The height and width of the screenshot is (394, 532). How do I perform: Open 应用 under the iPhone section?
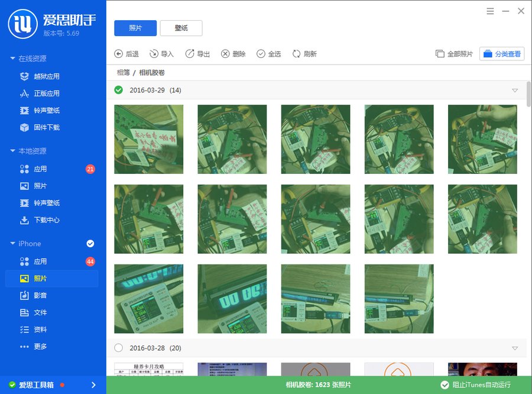34,261
